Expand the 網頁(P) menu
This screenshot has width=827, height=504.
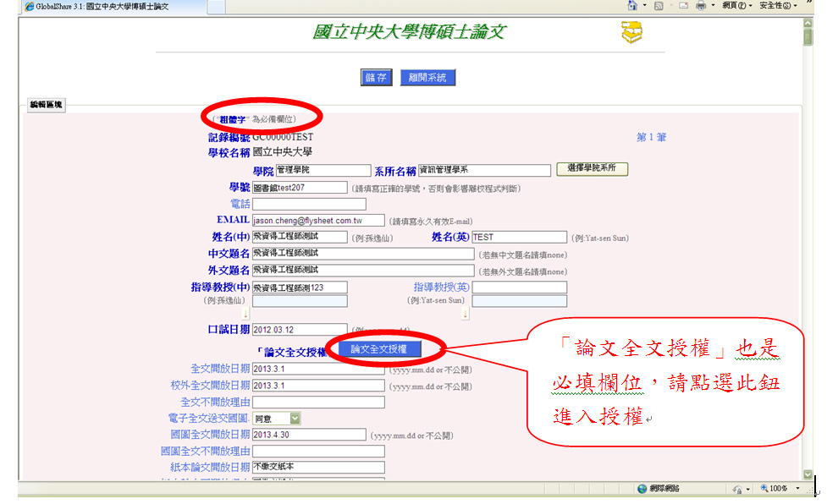point(737,6)
